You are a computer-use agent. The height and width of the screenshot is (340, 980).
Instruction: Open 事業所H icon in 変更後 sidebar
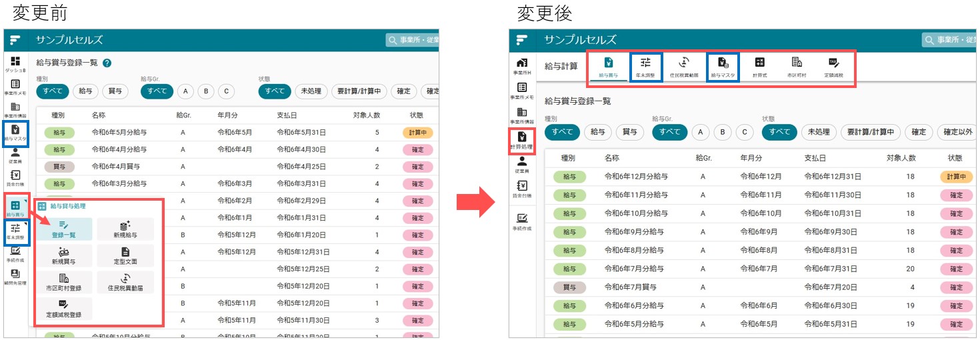pyautogui.click(x=522, y=65)
